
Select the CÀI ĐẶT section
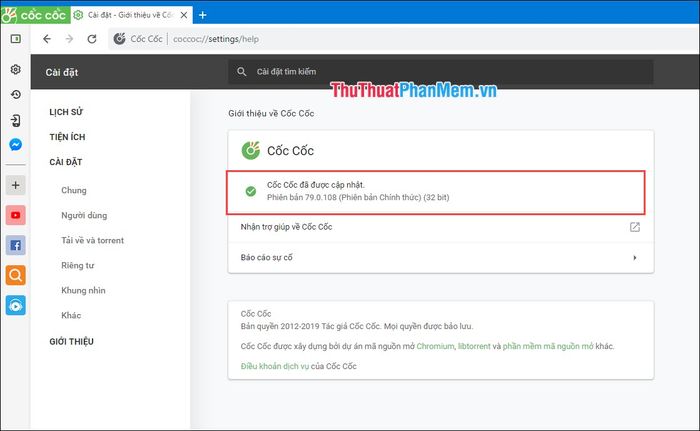66,162
